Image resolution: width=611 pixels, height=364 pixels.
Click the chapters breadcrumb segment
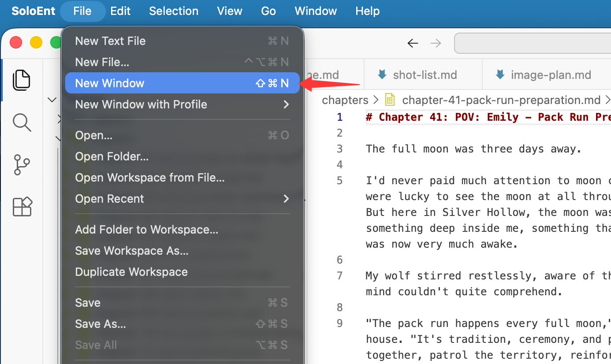pos(345,100)
